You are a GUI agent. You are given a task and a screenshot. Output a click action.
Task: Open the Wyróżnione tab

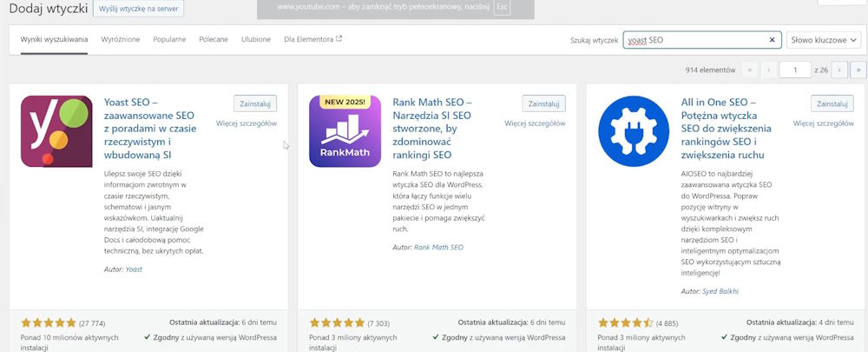(121, 39)
